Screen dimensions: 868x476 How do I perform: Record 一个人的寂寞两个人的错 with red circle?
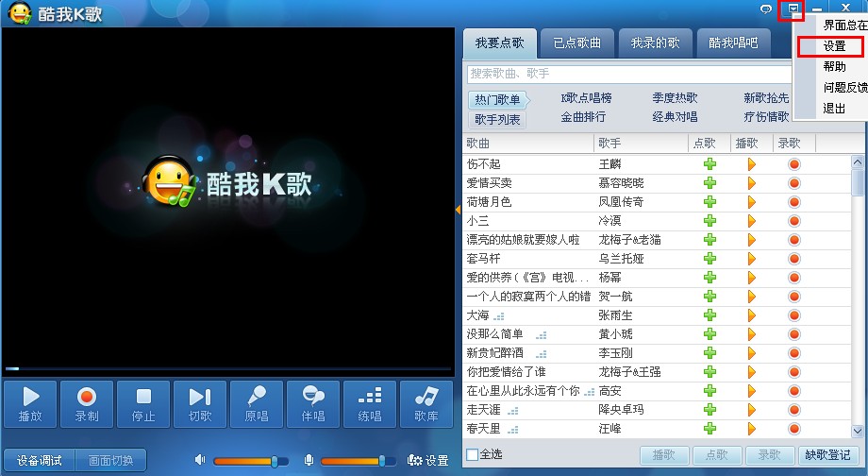pos(794,297)
